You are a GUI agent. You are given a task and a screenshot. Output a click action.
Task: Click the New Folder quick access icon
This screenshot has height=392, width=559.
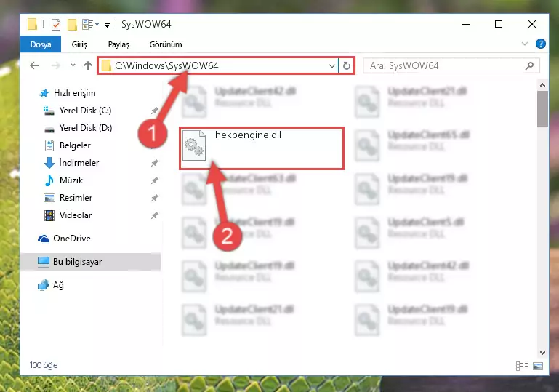(x=72, y=25)
